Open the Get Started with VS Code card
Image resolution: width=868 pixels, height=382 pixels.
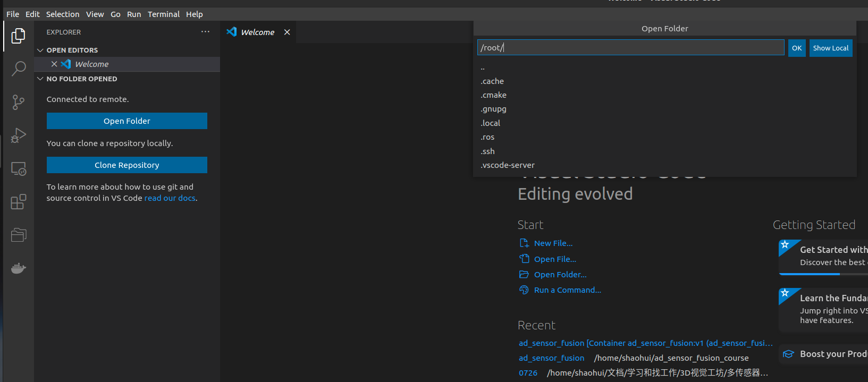(823, 257)
